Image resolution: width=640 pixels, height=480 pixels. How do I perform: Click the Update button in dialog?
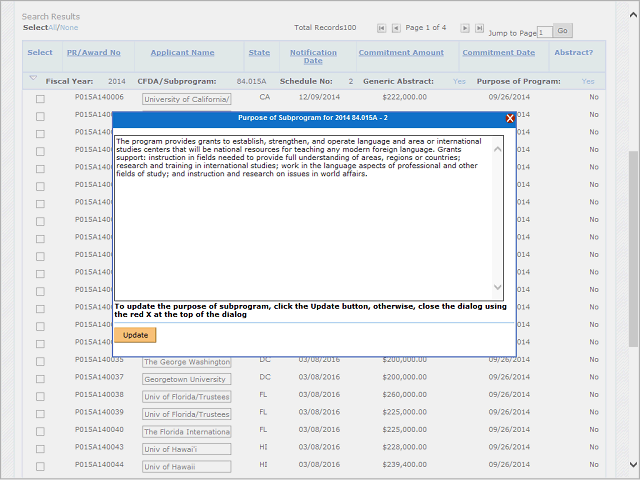pos(135,335)
